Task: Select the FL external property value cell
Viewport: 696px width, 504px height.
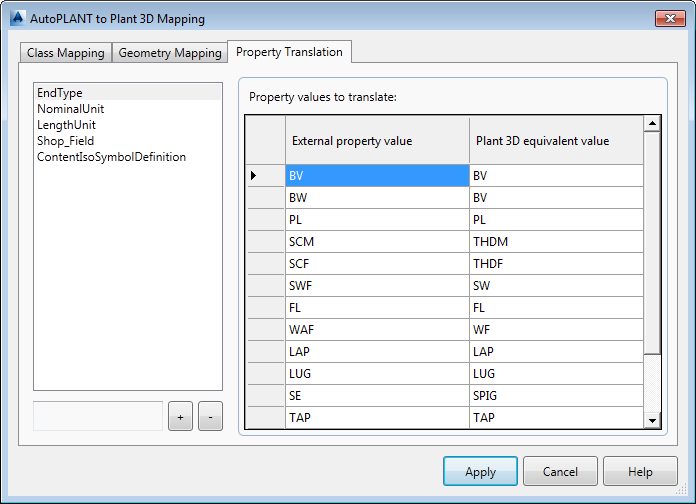Action: coord(377,308)
